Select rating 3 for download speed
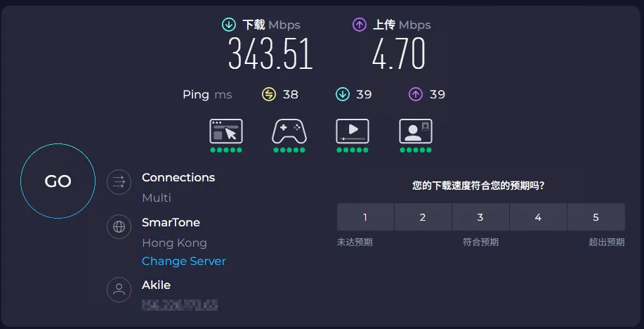This screenshot has width=644, height=329. coord(480,217)
